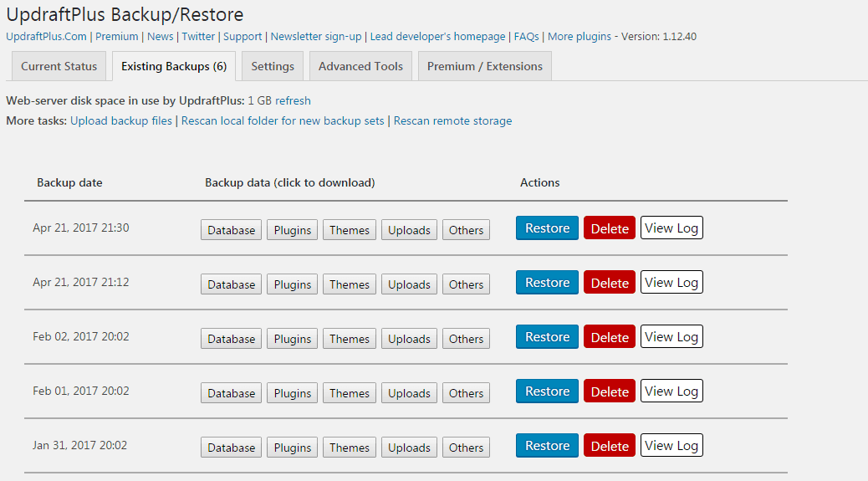Viewport: 868px width, 481px height.
Task: Open Lead developer's homepage link
Action: pyautogui.click(x=437, y=37)
